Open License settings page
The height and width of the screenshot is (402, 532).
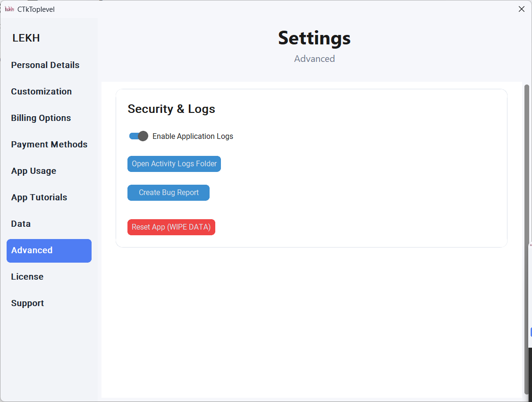pos(27,276)
